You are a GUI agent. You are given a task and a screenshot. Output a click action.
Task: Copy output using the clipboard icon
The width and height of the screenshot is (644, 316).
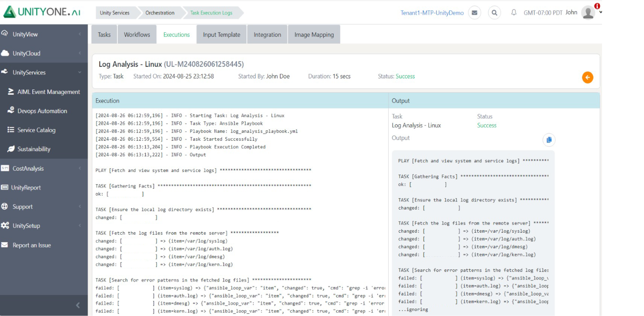[x=549, y=140]
